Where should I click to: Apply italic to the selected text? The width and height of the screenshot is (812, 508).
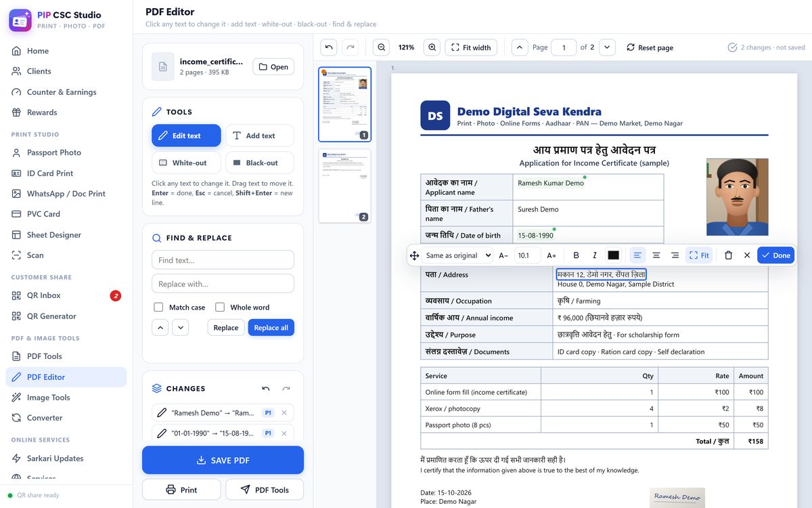pyautogui.click(x=595, y=255)
